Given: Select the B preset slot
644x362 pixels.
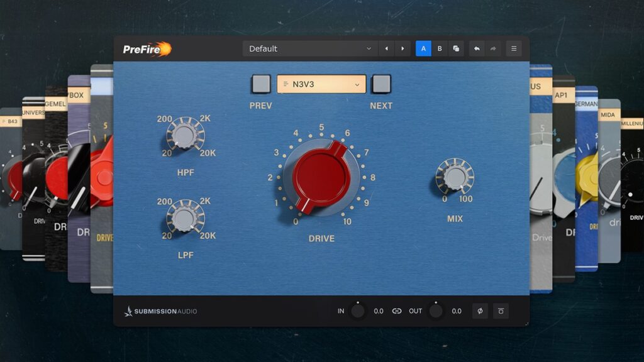Looking at the screenshot, I should point(440,48).
